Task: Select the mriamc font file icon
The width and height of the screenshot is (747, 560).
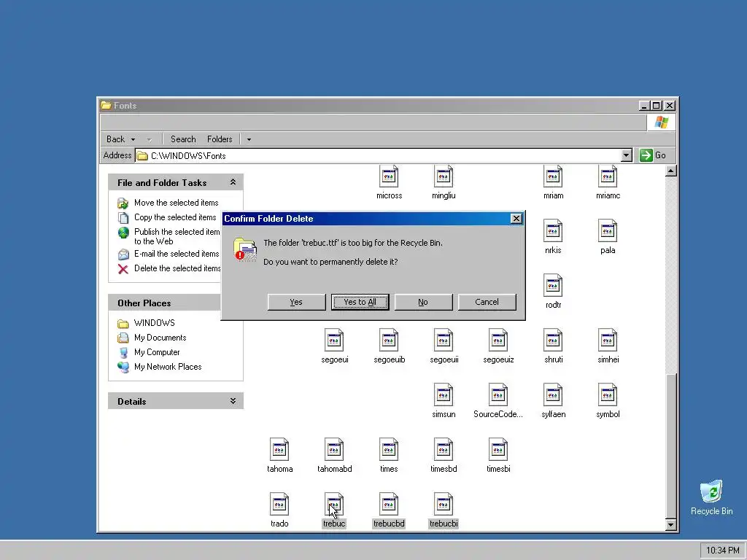Action: point(608,176)
